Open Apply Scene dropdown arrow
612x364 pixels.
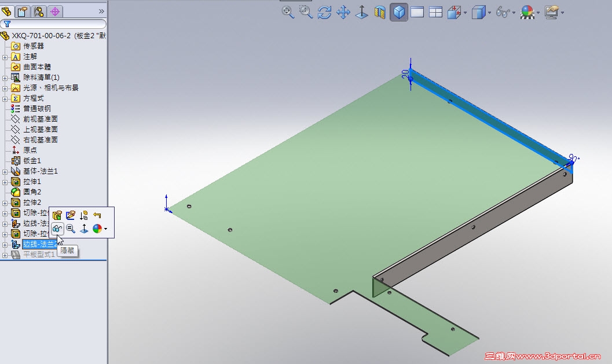tap(538, 13)
